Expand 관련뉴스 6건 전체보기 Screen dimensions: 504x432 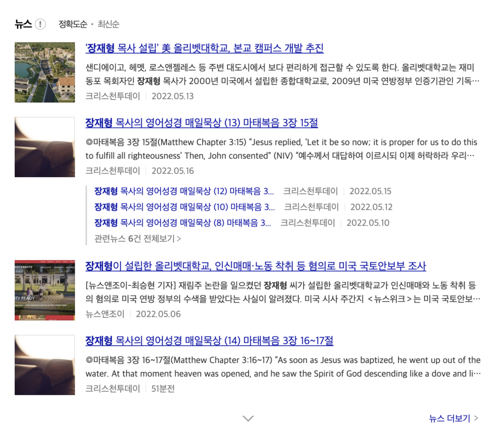tap(138, 239)
